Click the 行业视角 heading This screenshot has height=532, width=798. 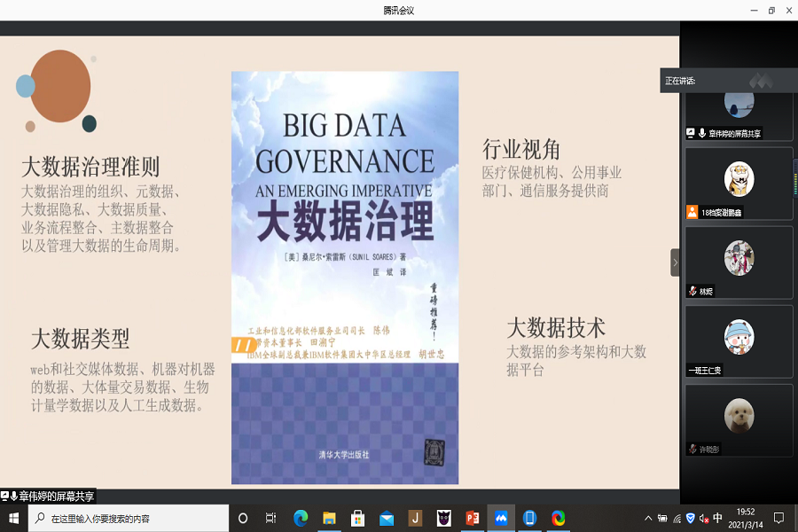point(520,150)
